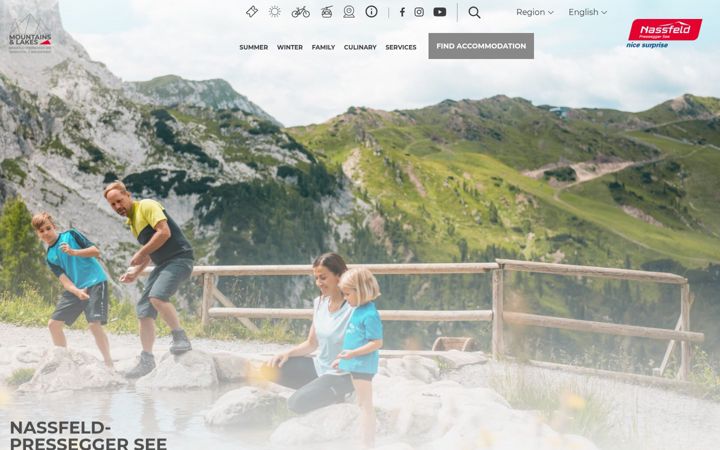Screen dimensions: 720x450
Task: Click the Mountains & Lakes logo
Action: 30,34
